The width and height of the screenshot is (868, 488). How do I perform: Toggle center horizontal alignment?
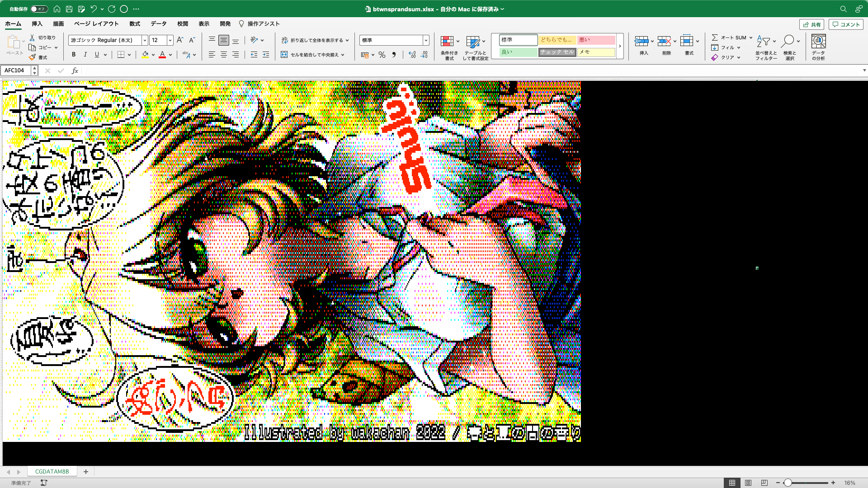[224, 55]
